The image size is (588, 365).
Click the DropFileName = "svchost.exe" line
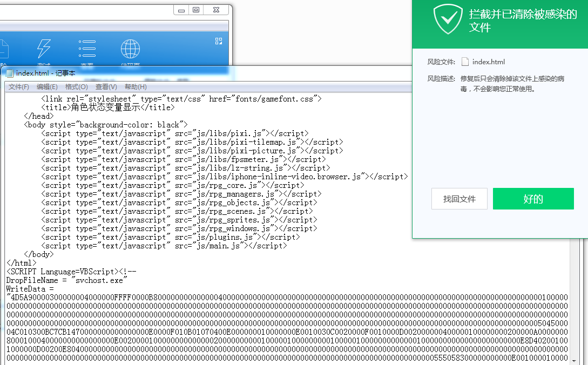[67, 280]
